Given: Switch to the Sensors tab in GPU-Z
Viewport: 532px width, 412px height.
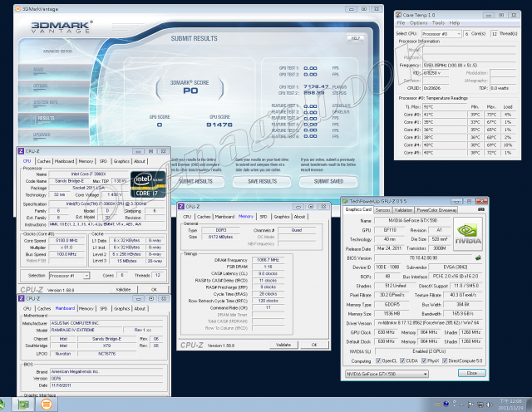Looking at the screenshot, I should 382,210.
